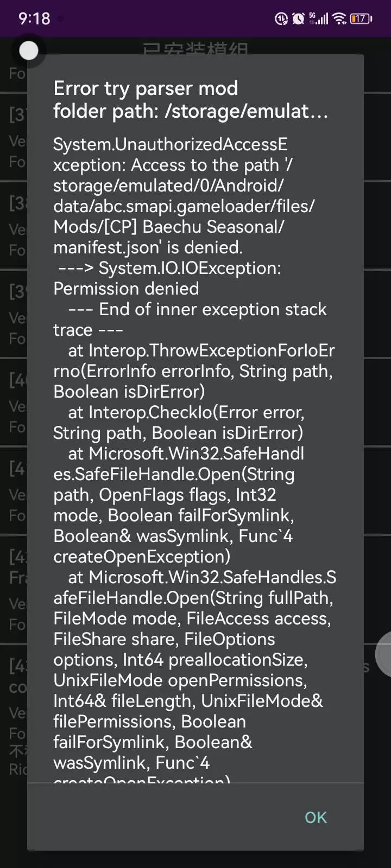Screen dimensions: 391x868
Task: Click the "System.UnauthorizedAccessException" text line
Action: (x=170, y=144)
